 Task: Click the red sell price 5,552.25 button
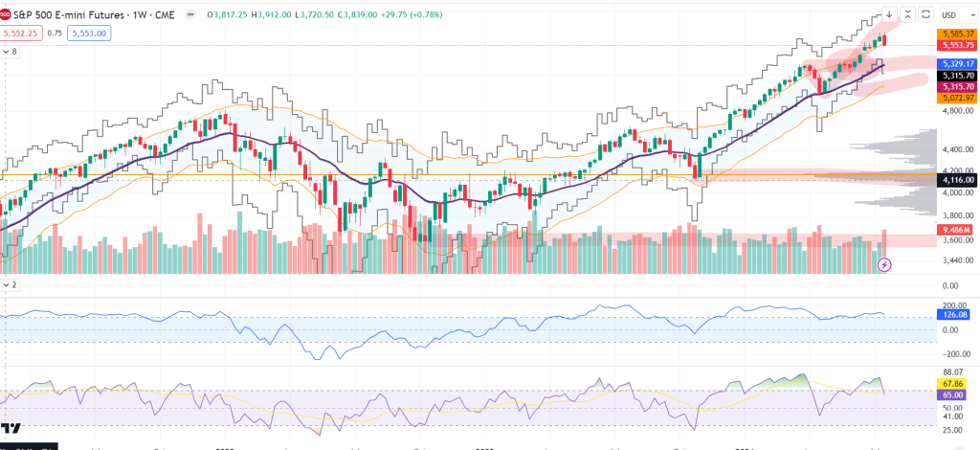tap(21, 33)
